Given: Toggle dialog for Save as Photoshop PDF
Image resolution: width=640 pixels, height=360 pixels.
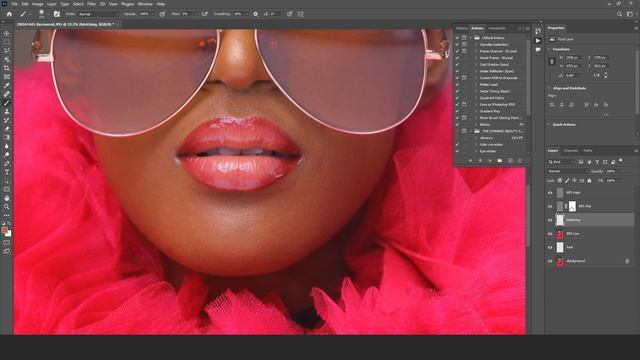Looking at the screenshot, I should coord(464,104).
